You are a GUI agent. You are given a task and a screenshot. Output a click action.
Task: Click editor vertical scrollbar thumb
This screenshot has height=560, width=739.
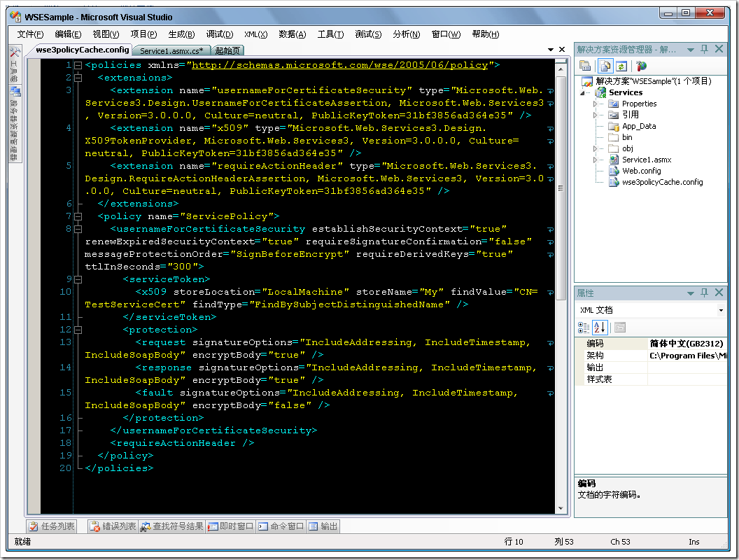pos(561,187)
